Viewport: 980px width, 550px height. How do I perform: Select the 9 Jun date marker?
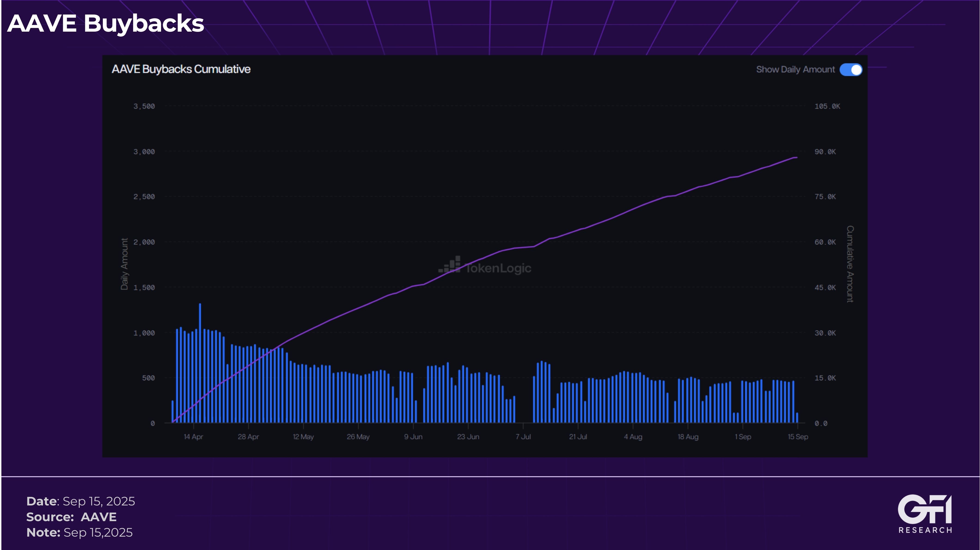tap(413, 437)
